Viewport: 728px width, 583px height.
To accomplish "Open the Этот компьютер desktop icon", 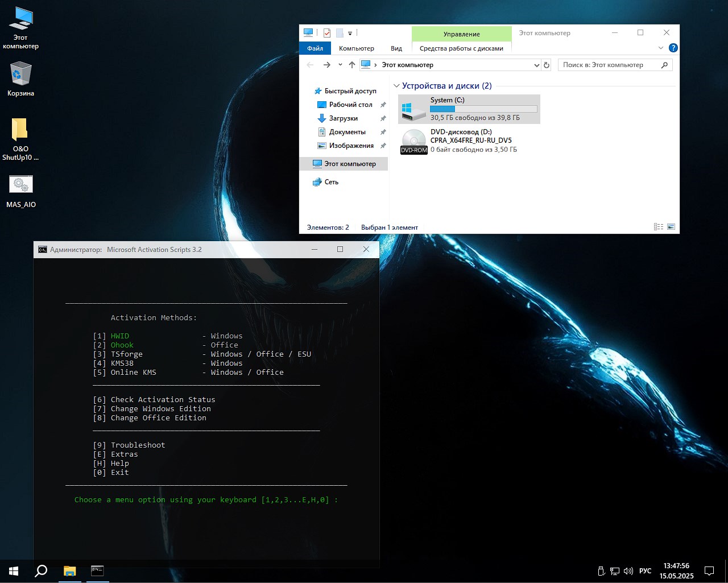I will (21, 28).
